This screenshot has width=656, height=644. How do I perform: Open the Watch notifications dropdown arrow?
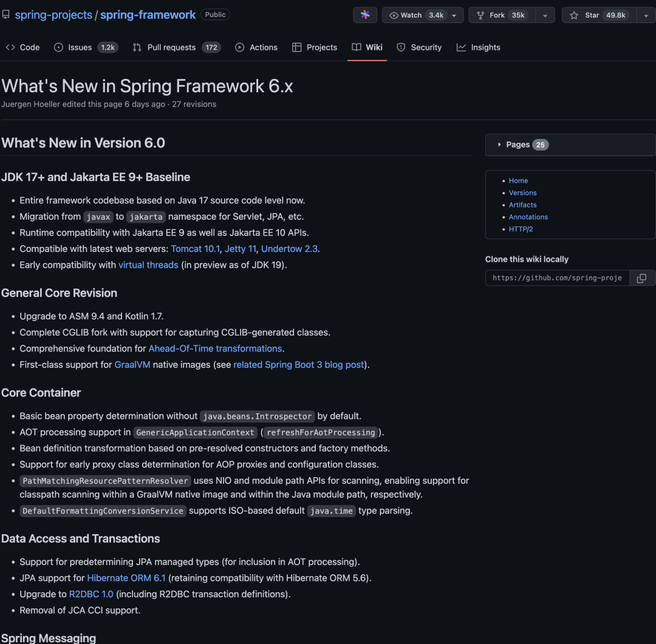point(454,15)
